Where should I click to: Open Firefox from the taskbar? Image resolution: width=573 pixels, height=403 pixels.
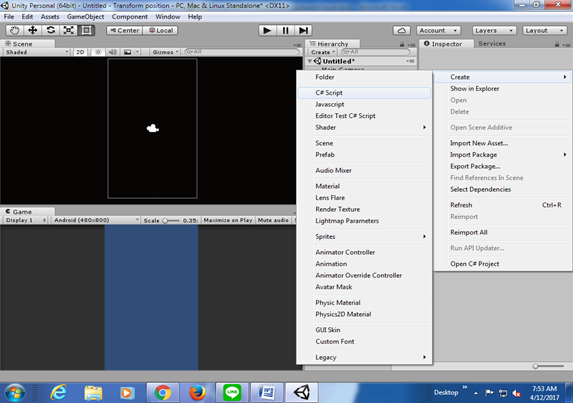click(197, 393)
